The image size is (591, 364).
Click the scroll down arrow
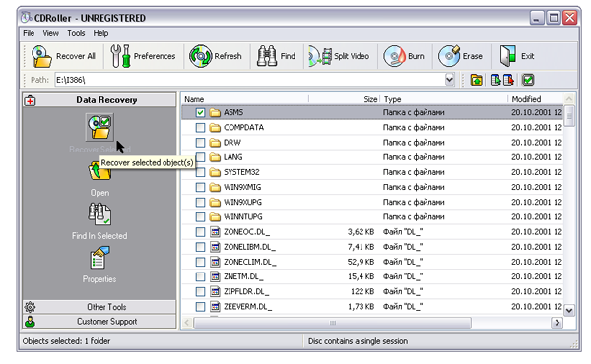click(569, 310)
